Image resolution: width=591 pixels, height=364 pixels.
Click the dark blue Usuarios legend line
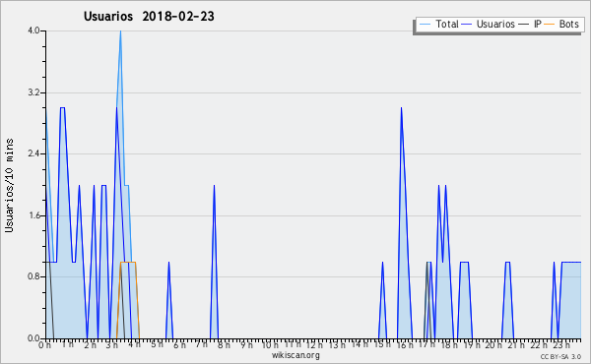(467, 25)
